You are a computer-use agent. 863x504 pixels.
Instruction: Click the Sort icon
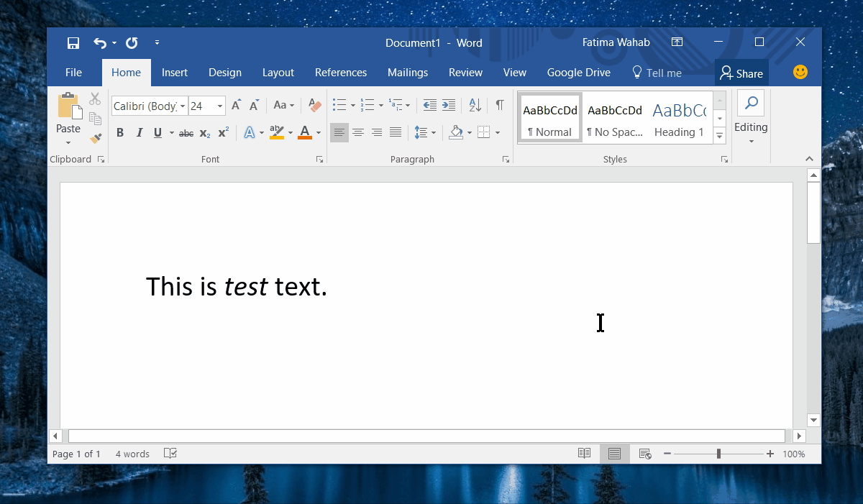(x=474, y=105)
